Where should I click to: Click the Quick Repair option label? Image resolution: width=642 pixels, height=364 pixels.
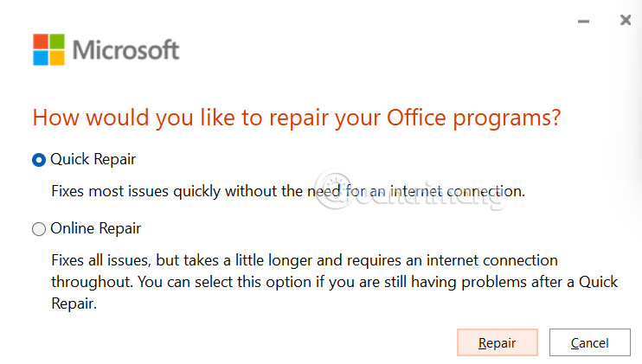click(93, 159)
